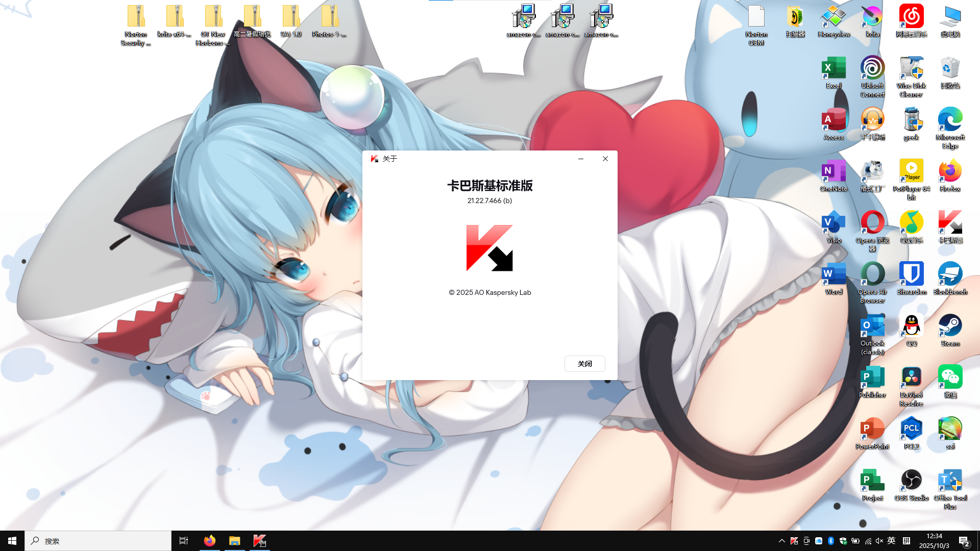
Task: Select the Office Tool Plus icon
Action: pos(950,489)
